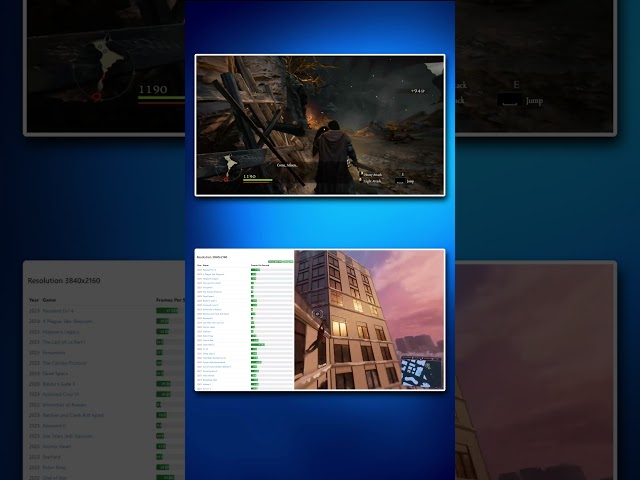
Task: Select the 'Starfield' row in background list
Action: pyautogui.click(x=106, y=457)
